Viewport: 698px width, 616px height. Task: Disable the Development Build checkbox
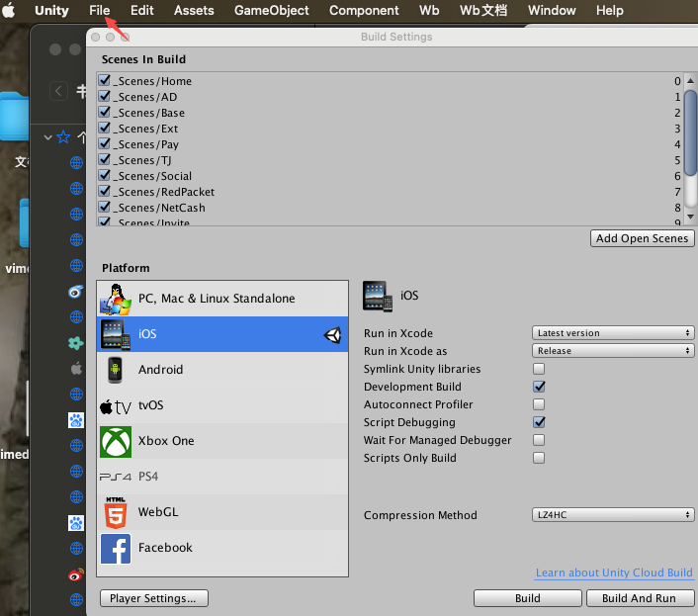(x=539, y=387)
